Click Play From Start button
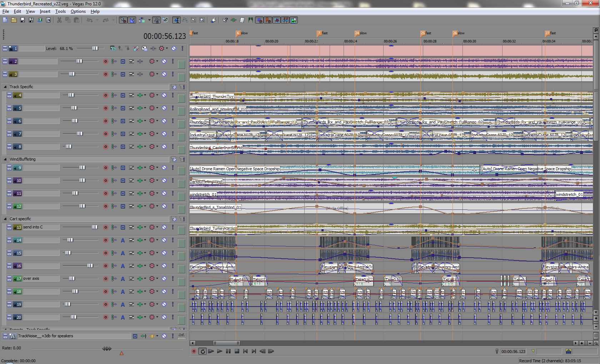600x364 pixels. (x=211, y=351)
